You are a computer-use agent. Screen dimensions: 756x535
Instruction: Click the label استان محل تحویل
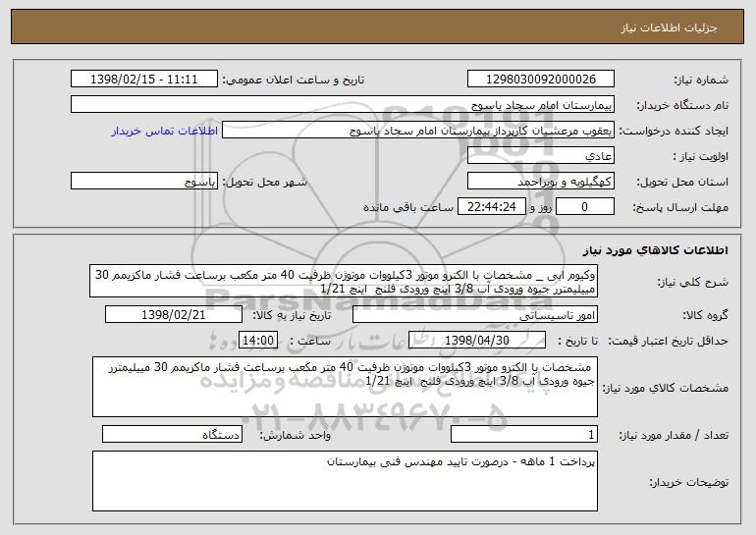click(682, 182)
